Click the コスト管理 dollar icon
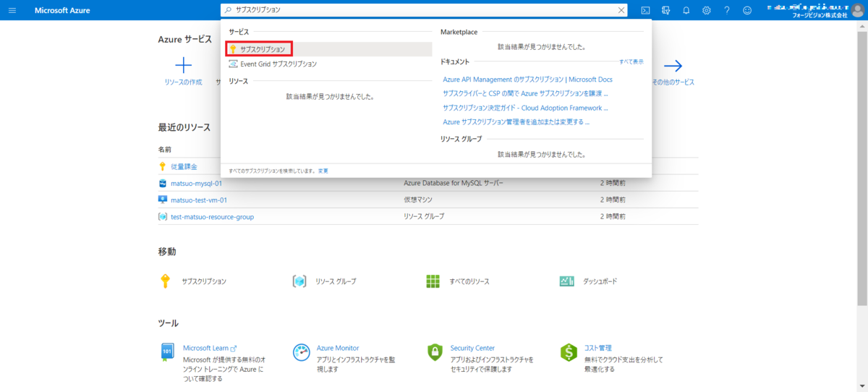This screenshot has width=868, height=392. (569, 352)
